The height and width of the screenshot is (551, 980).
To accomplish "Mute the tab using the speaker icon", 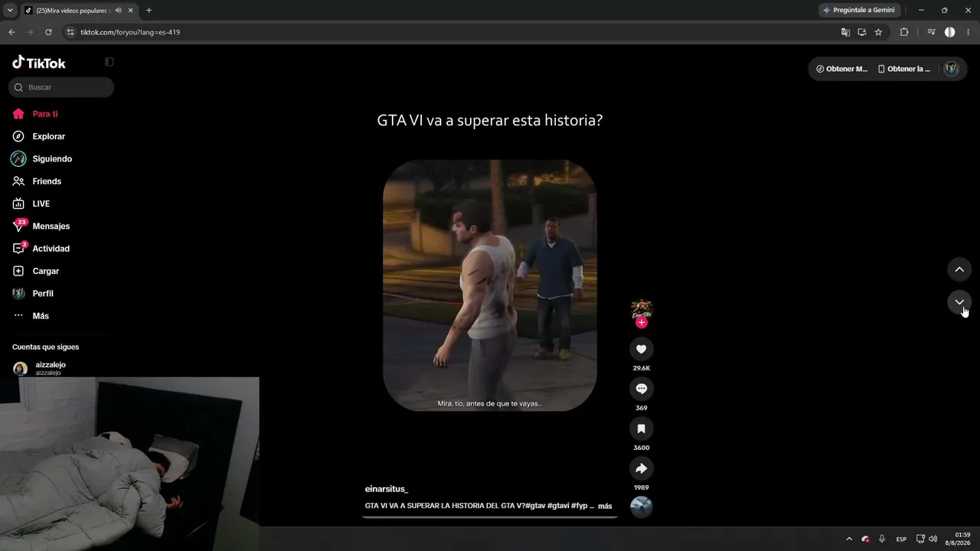I will pos(119,10).
